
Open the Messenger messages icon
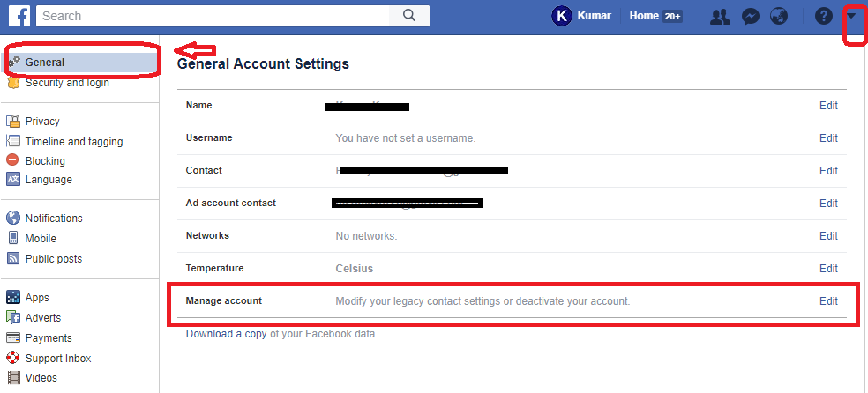752,16
